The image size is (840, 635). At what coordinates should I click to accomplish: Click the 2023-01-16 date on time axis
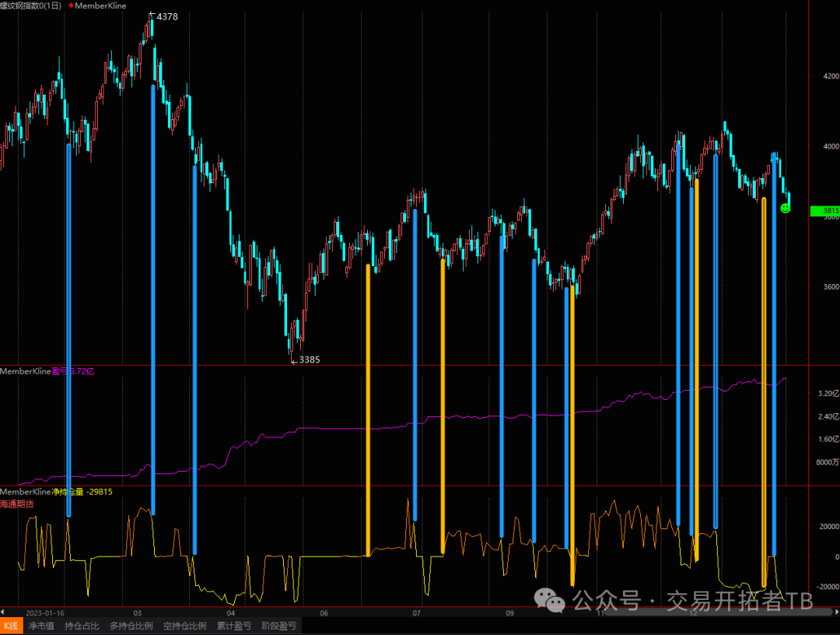[x=45, y=613]
